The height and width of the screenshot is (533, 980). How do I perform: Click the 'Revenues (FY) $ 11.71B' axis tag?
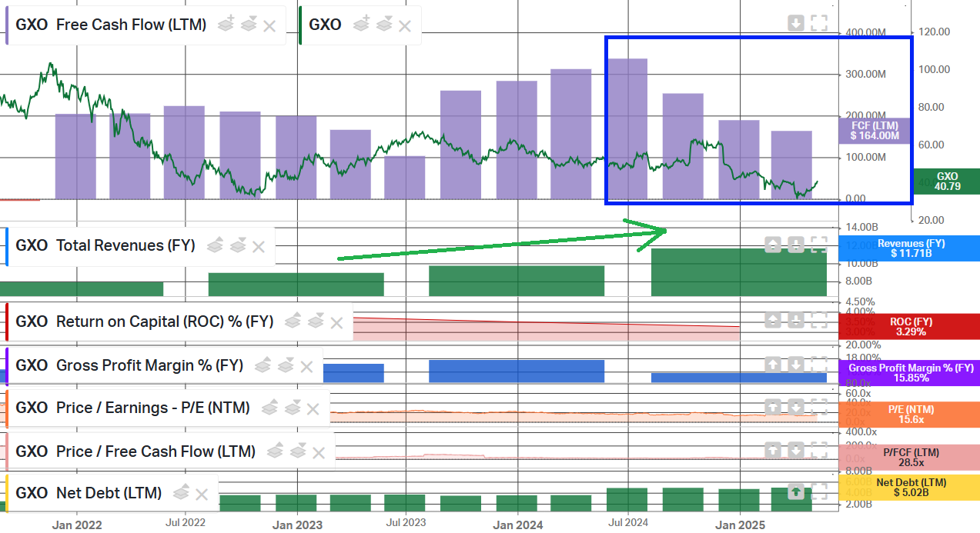(909, 248)
